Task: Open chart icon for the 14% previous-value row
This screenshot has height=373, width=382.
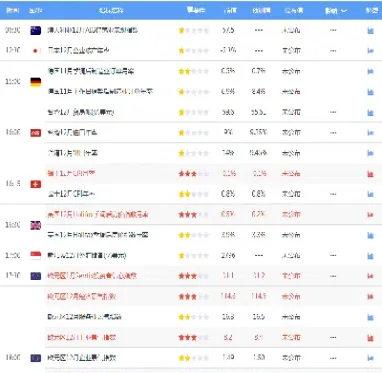Action: click(370, 153)
